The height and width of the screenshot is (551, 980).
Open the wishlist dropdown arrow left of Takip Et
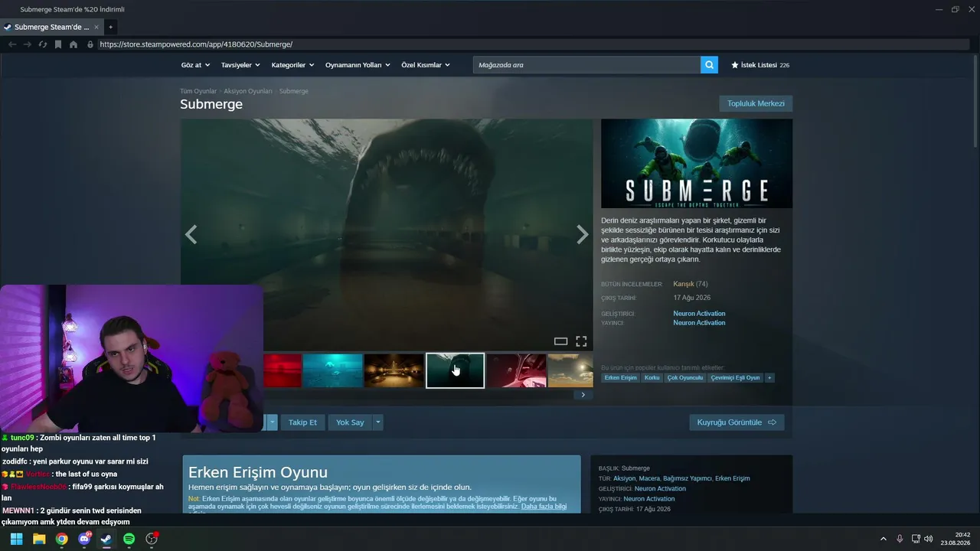click(x=272, y=422)
